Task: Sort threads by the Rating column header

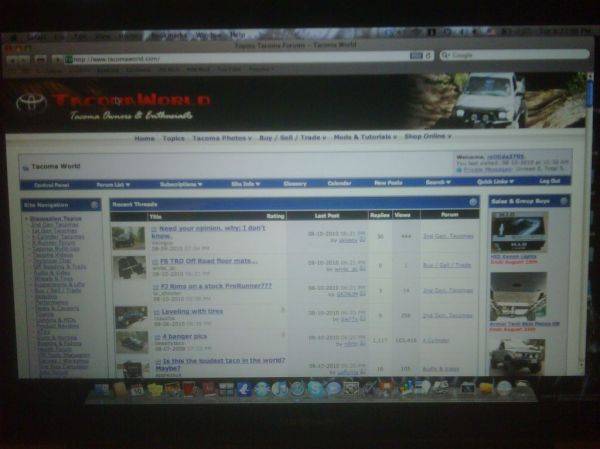Action: point(276,216)
